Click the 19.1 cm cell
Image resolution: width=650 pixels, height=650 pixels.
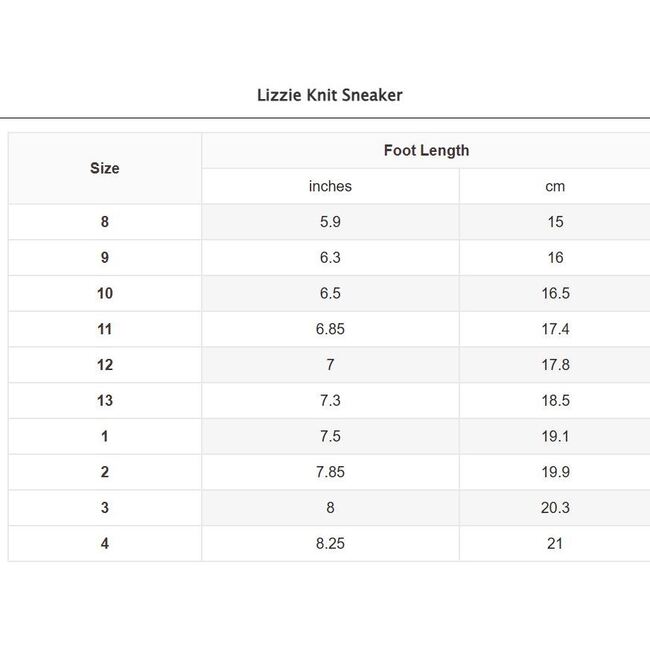(555, 437)
